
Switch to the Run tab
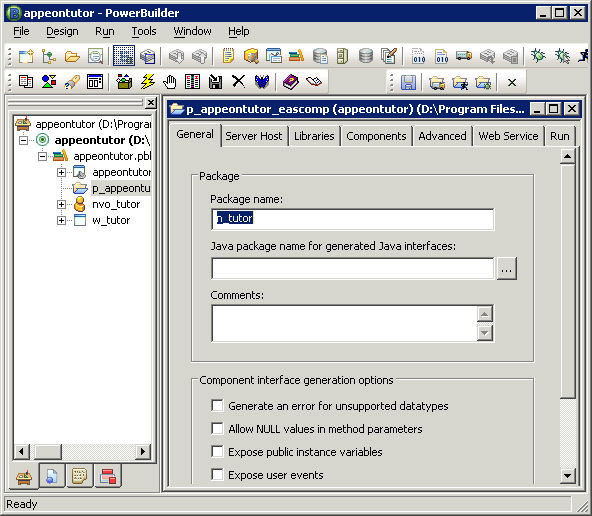pos(560,136)
